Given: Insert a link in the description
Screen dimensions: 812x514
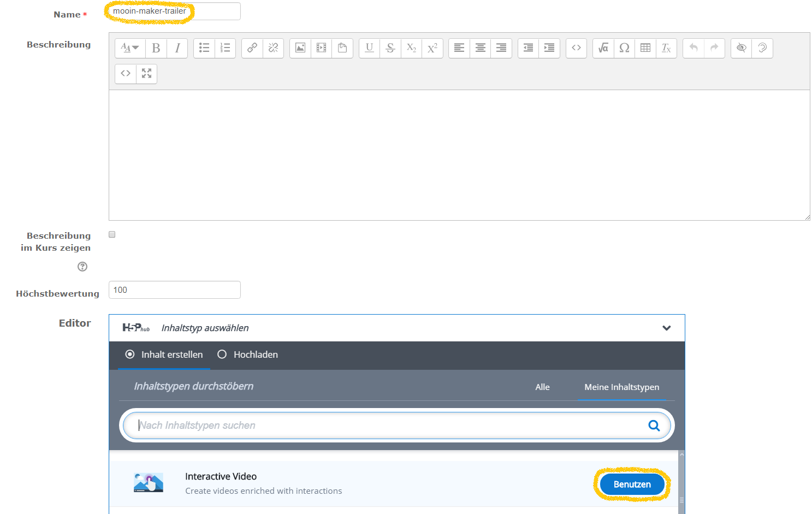Looking at the screenshot, I should click(252, 48).
